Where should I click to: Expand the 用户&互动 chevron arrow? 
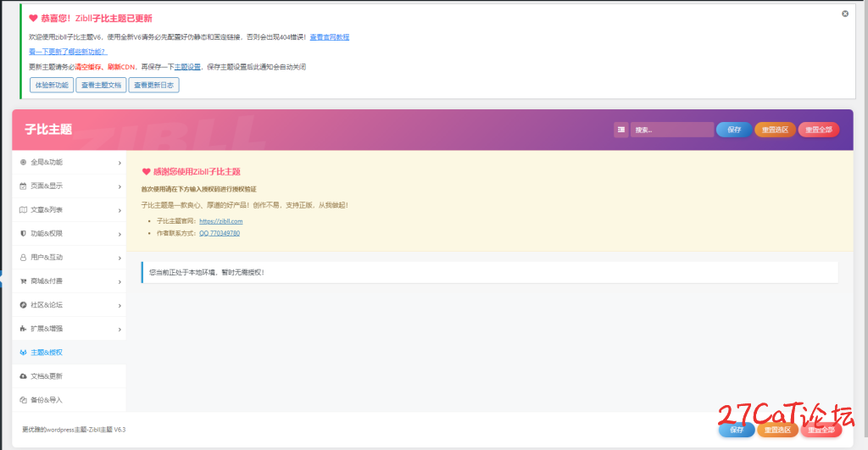[x=120, y=258]
